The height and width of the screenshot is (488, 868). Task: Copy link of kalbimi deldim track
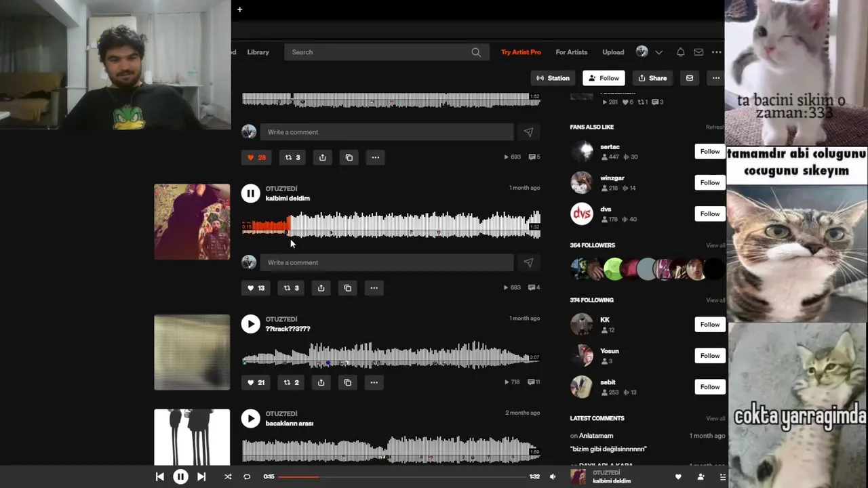click(348, 288)
